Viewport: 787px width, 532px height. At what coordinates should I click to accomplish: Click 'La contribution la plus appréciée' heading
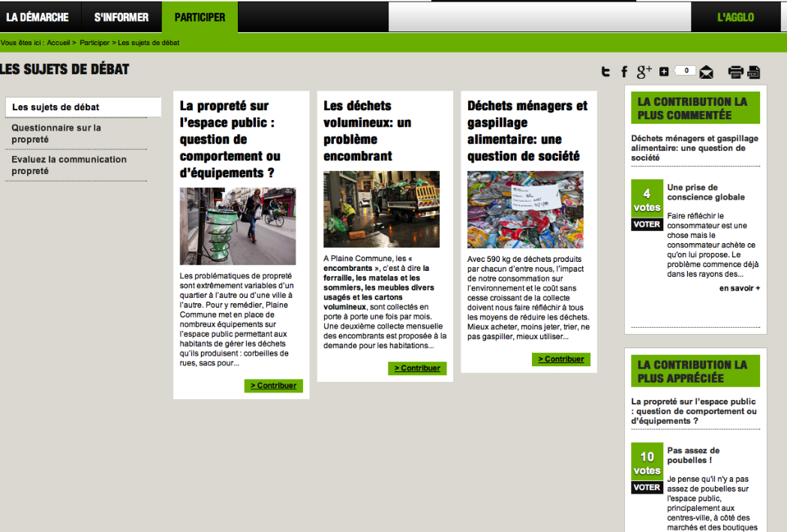(x=695, y=371)
